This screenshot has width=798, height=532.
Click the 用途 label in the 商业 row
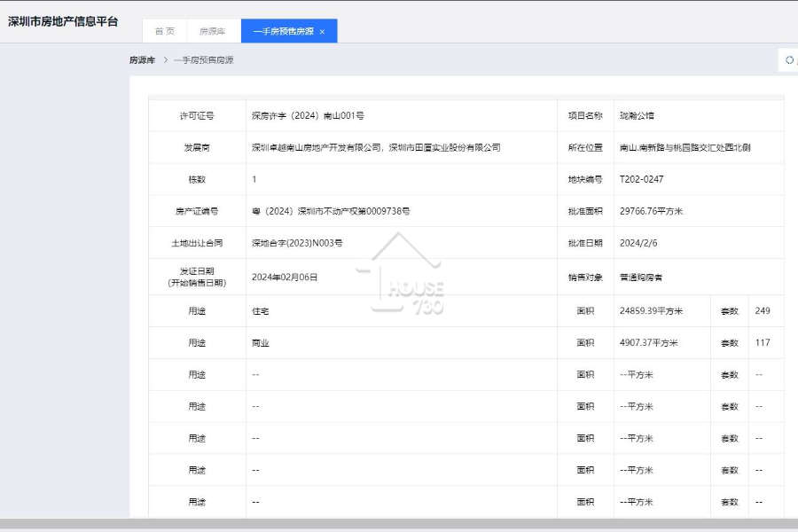197,342
